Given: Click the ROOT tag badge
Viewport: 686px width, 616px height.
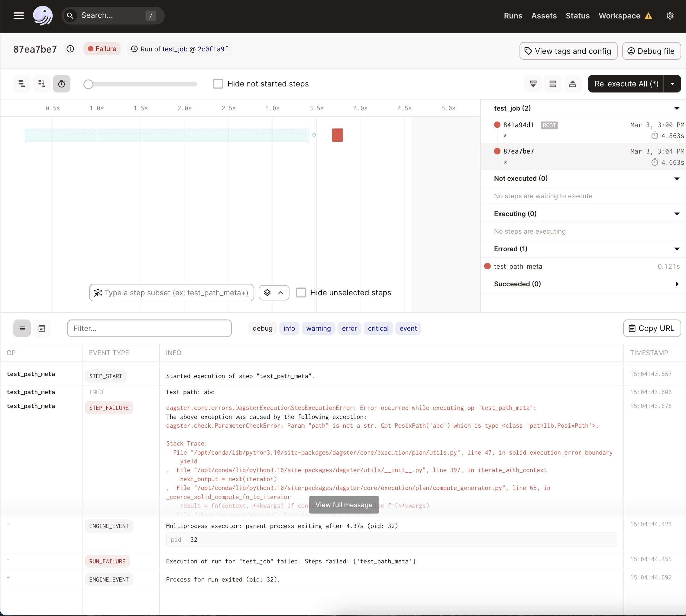Looking at the screenshot, I should (x=549, y=125).
